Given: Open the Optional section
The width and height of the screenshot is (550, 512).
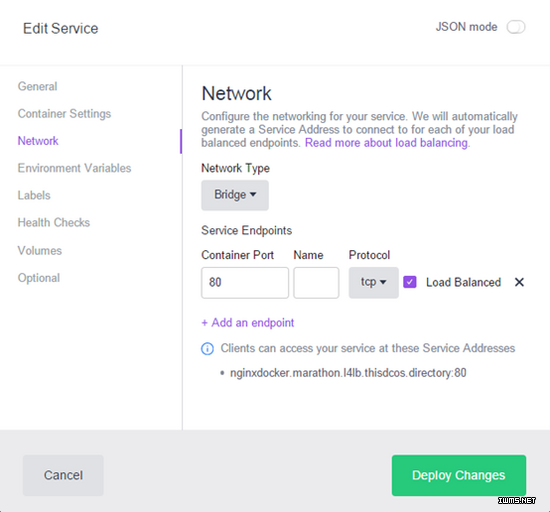Looking at the screenshot, I should [x=39, y=278].
